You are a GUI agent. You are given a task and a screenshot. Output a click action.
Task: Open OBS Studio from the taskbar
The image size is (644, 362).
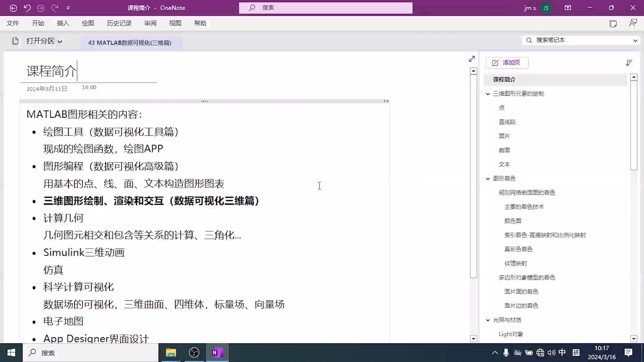194,353
